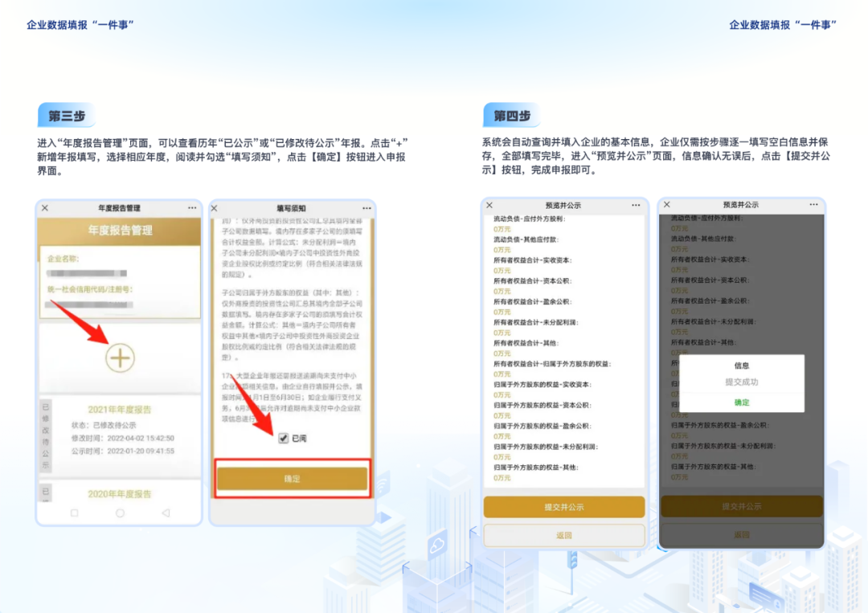Click the plus icon to add annual report
This screenshot has width=868, height=613.
(120, 358)
